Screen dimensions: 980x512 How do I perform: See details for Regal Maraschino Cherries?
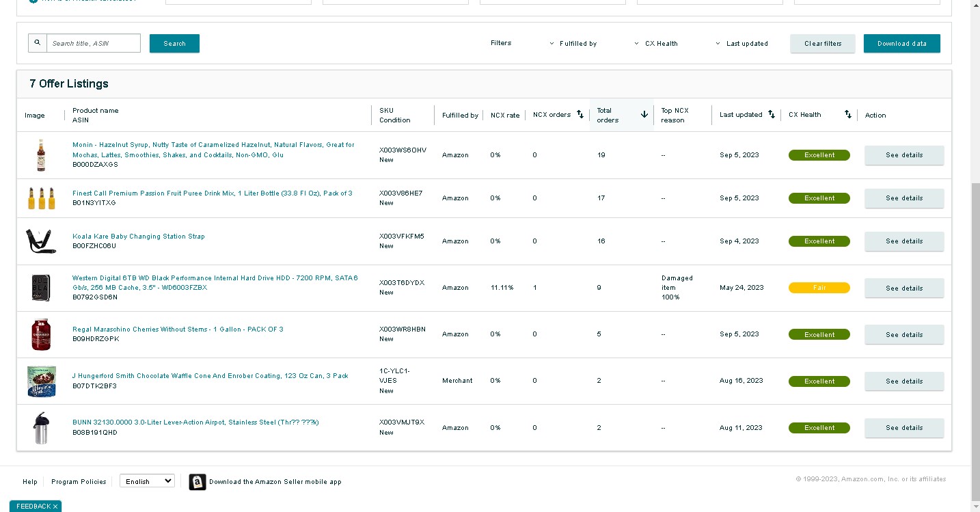pyautogui.click(x=904, y=335)
